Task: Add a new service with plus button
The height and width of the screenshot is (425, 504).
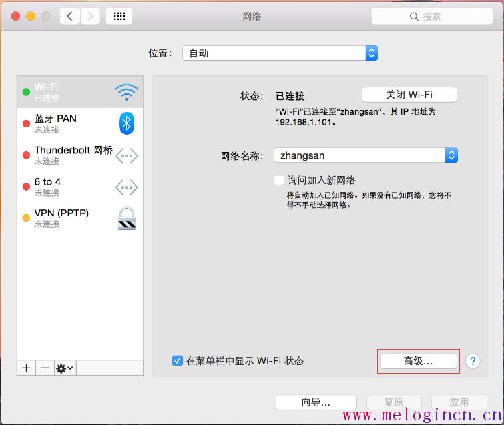Action: pyautogui.click(x=27, y=368)
